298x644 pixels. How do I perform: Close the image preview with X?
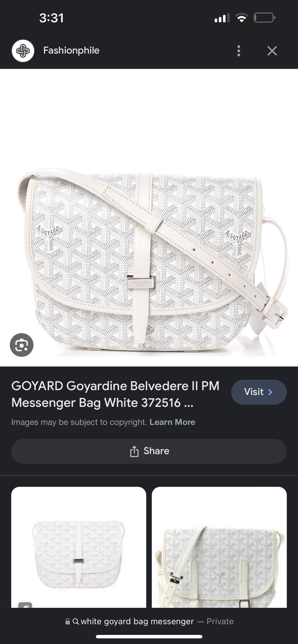[272, 51]
